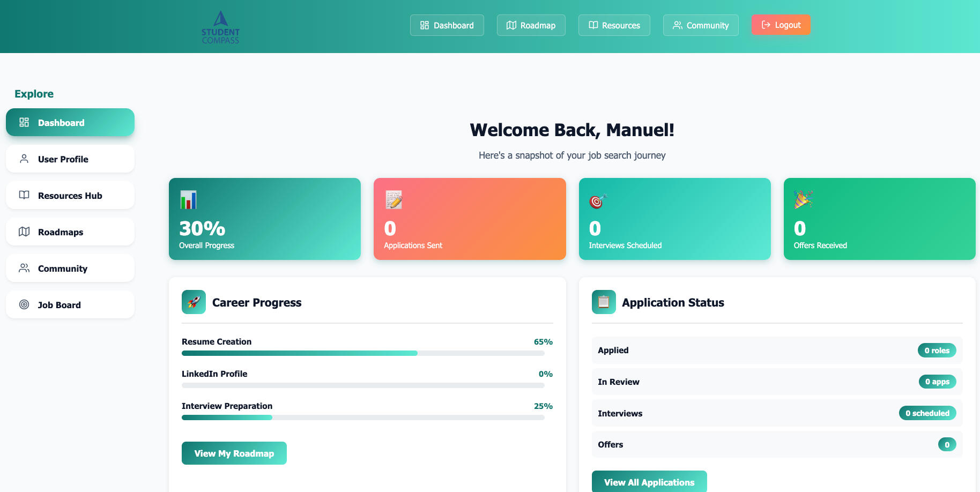Click the target icon on Interviews Scheduled
The width and height of the screenshot is (980, 492).
coord(597,201)
